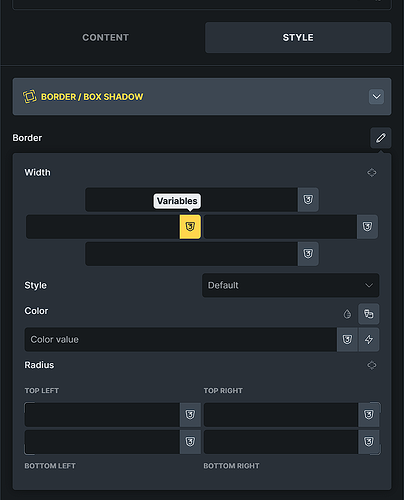The height and width of the screenshot is (500, 405).
Task: Click the Style label text
Action: click(35, 286)
